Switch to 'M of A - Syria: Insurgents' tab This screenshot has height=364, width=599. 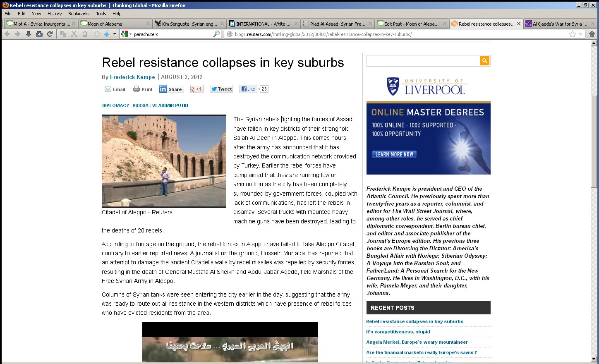pyautogui.click(x=41, y=24)
